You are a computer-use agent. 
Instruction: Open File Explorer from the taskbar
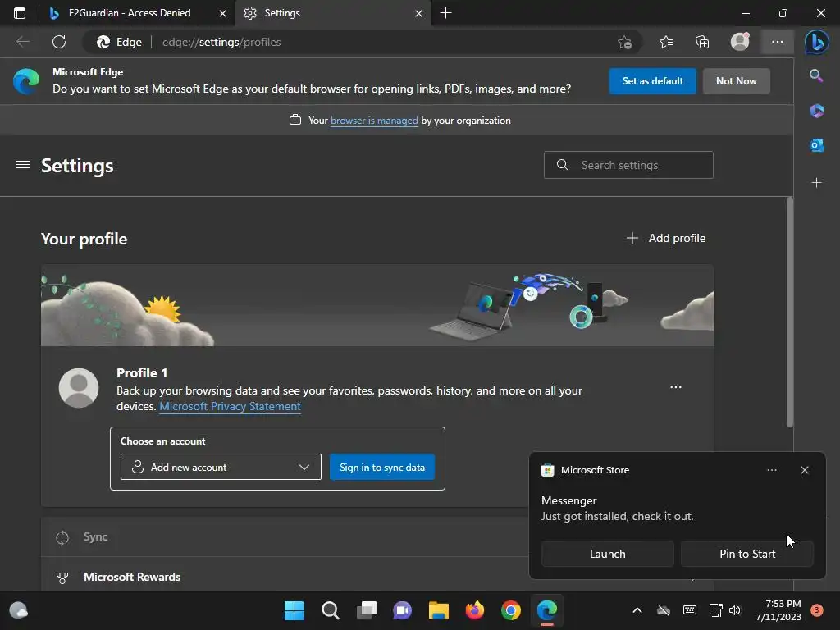point(439,610)
